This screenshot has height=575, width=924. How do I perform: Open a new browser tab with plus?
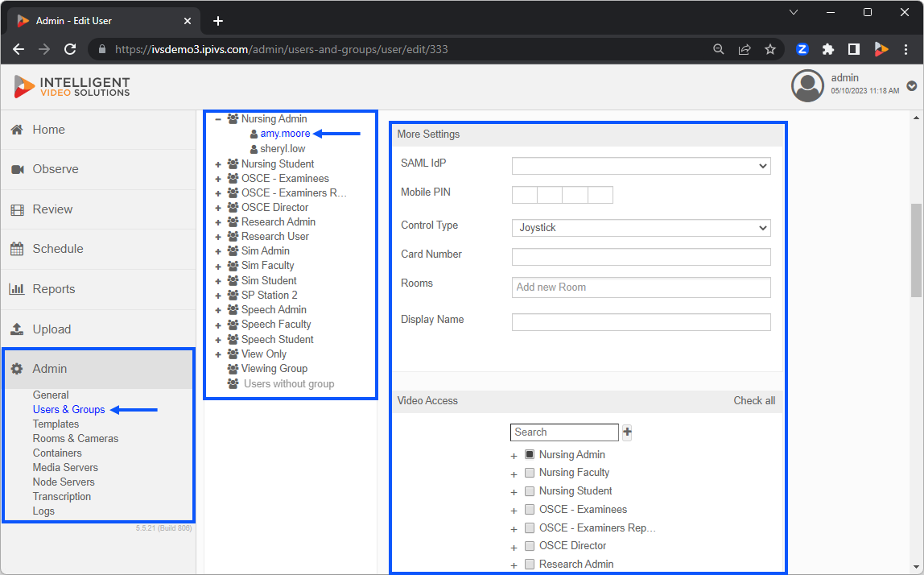pyautogui.click(x=218, y=21)
